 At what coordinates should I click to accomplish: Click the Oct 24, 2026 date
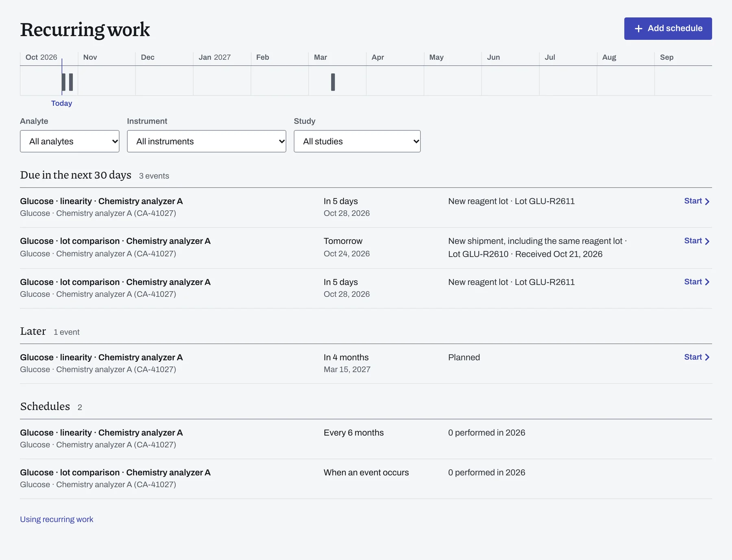point(346,254)
